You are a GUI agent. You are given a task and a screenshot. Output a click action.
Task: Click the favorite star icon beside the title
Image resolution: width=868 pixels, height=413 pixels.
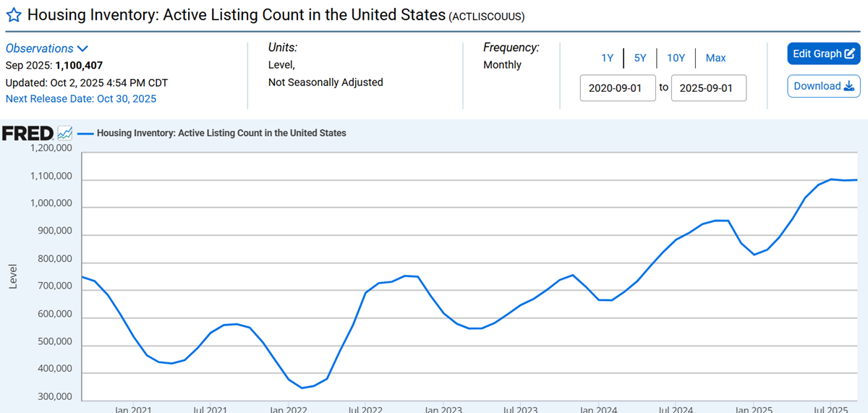(x=13, y=15)
